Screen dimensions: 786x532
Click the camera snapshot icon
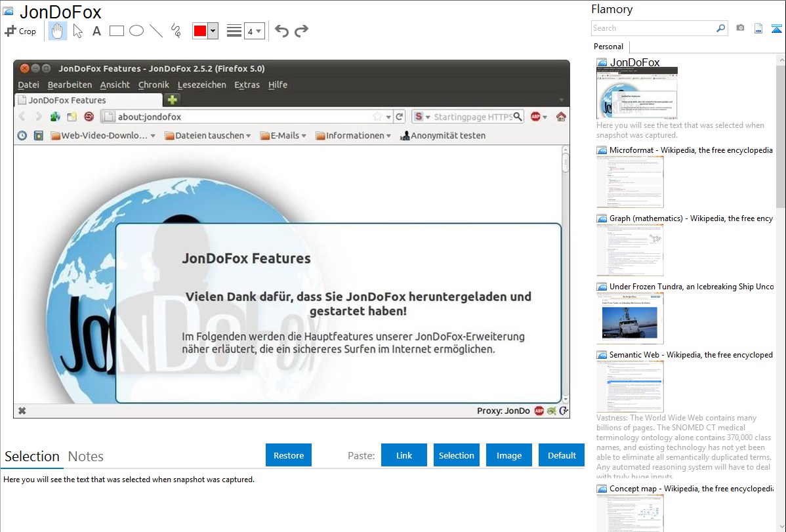[x=740, y=28]
